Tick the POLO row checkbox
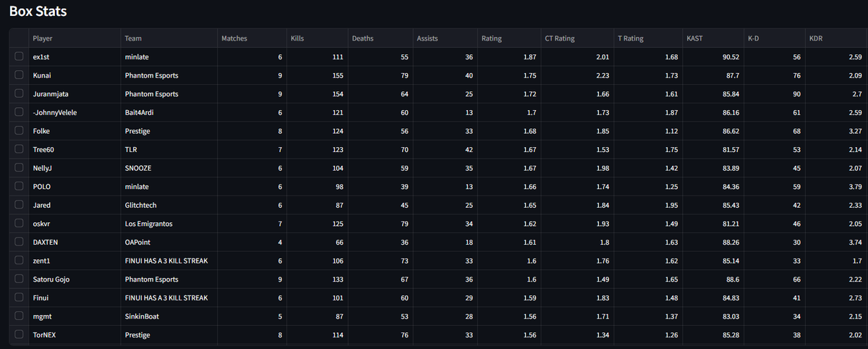868x349 pixels. pos(18,186)
